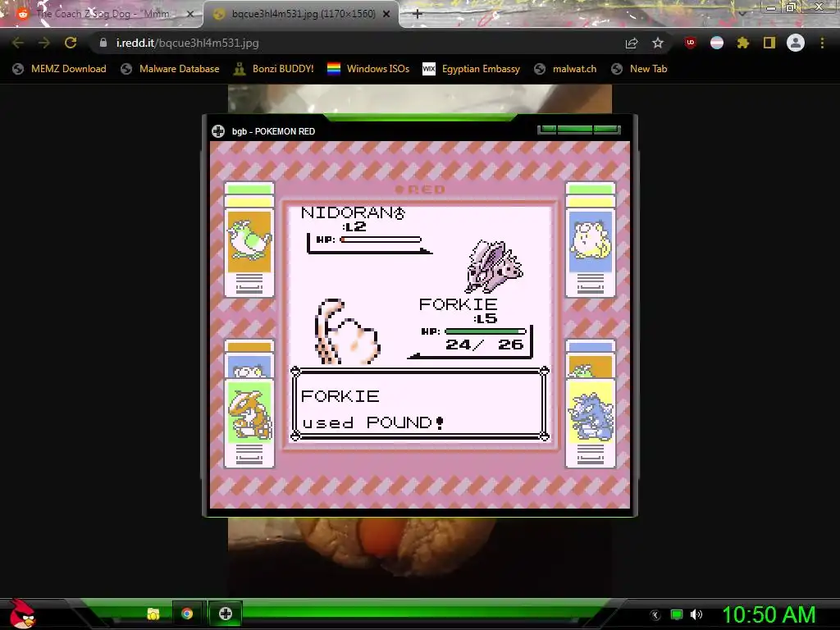The image size is (840, 630).
Task: Select the bqcue3hl4m531.jpg tab
Action: [300, 14]
